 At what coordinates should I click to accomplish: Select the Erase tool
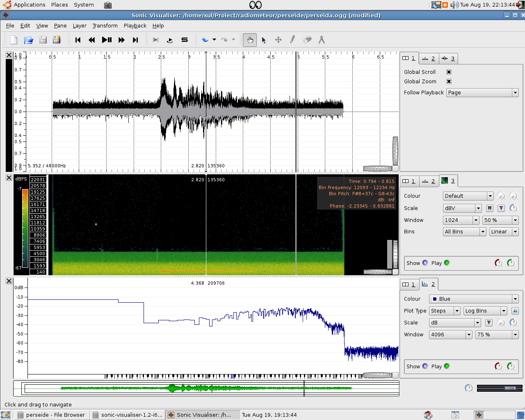[x=307, y=40]
